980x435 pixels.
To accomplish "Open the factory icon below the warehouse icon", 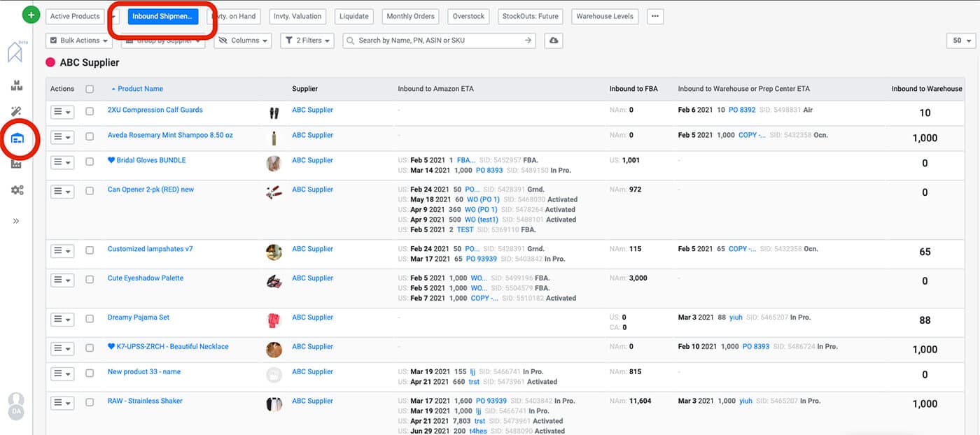I will 17,162.
